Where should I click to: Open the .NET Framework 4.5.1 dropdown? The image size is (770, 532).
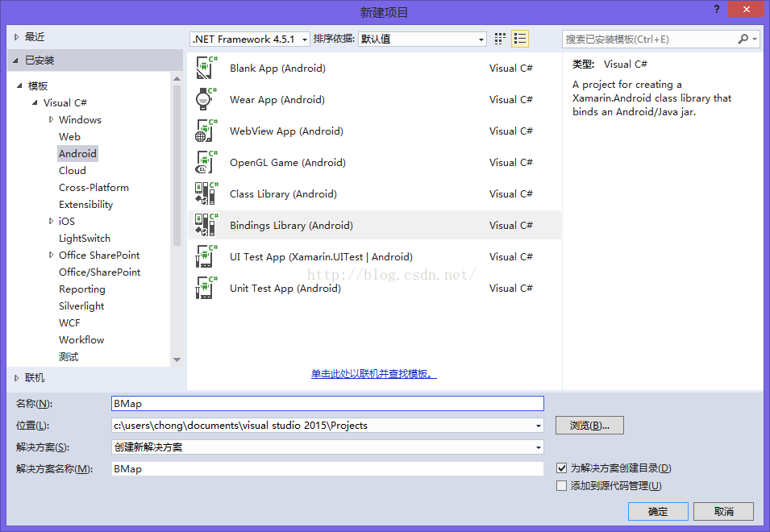coord(250,39)
